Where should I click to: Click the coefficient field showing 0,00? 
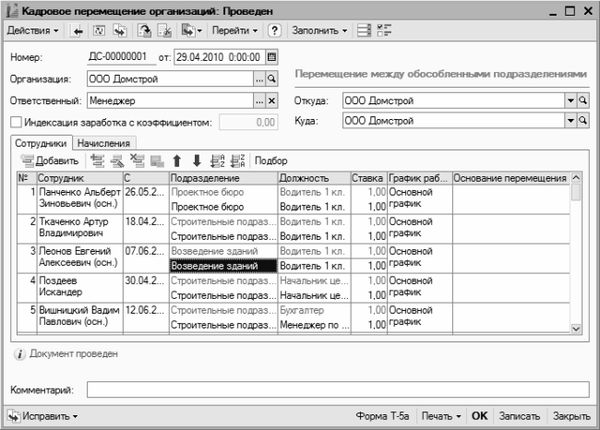click(x=248, y=122)
